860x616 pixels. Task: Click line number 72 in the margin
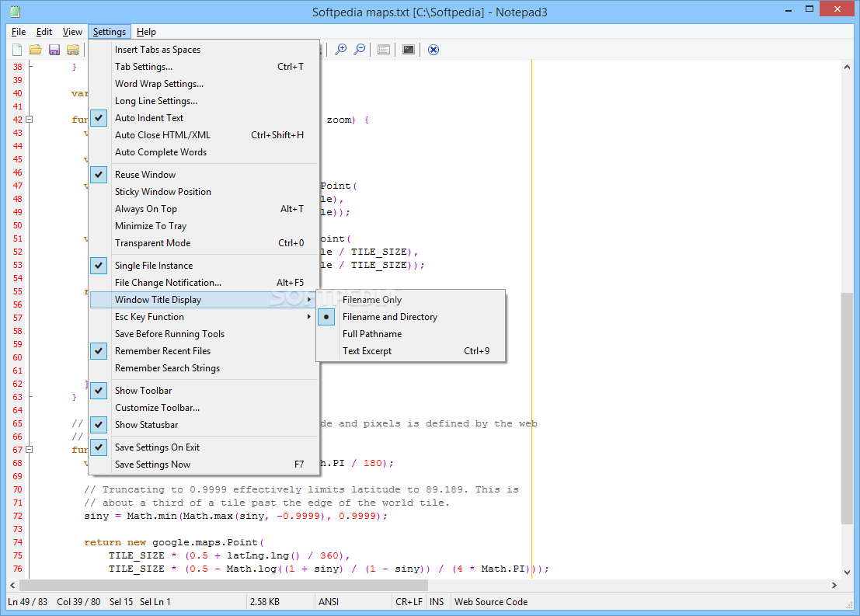18,516
